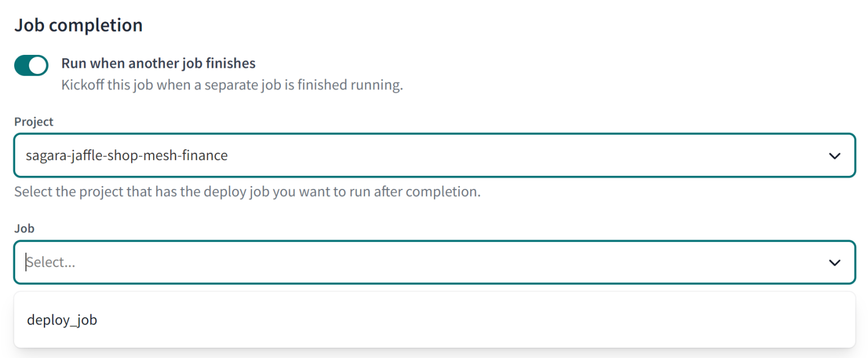Screen dimensions: 868x358
Task: Click the text cursor in the Job field
Action: tap(26, 262)
